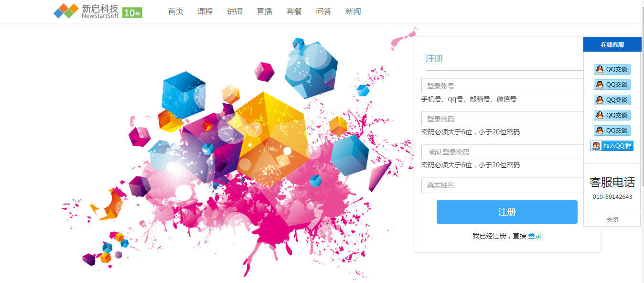Open the third QQ交谈 chat button
644x283 pixels.
click(x=612, y=100)
